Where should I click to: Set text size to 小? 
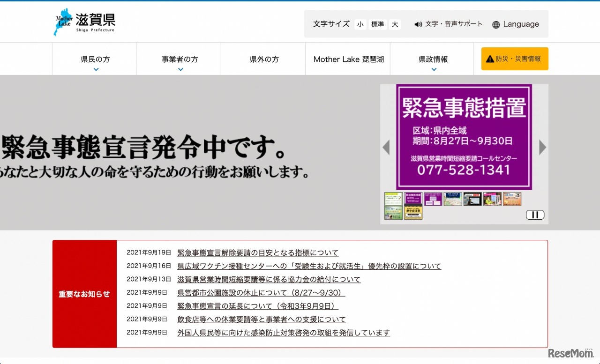pos(360,24)
